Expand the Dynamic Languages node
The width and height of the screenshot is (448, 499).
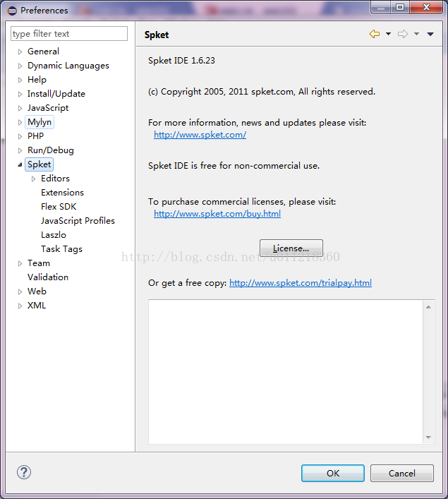(20, 66)
